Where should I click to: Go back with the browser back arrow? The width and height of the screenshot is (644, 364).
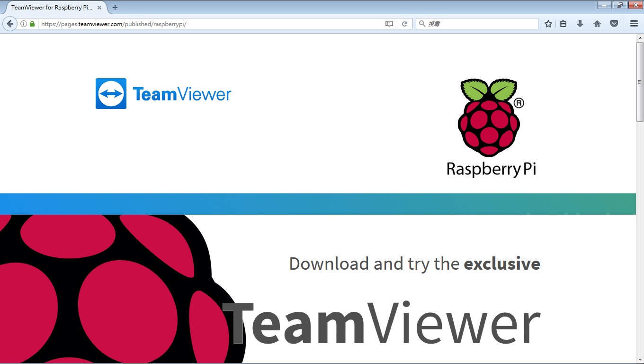[x=10, y=24]
